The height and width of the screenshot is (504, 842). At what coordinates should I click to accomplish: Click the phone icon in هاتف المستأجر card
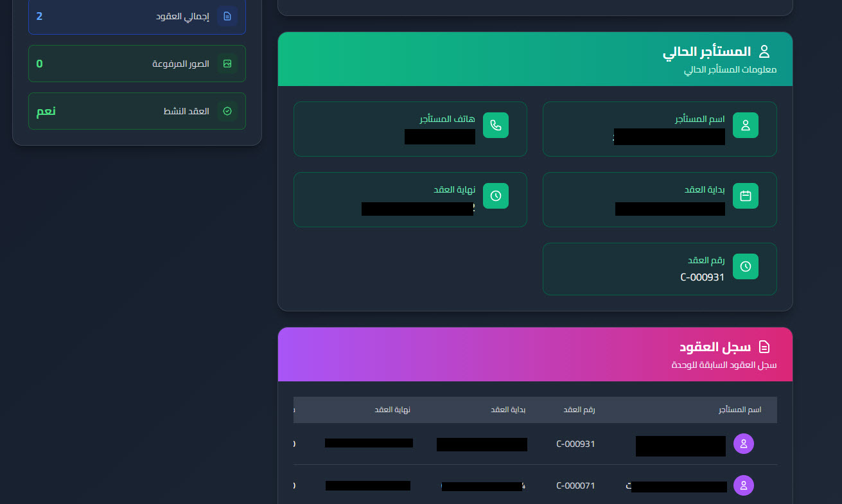496,125
